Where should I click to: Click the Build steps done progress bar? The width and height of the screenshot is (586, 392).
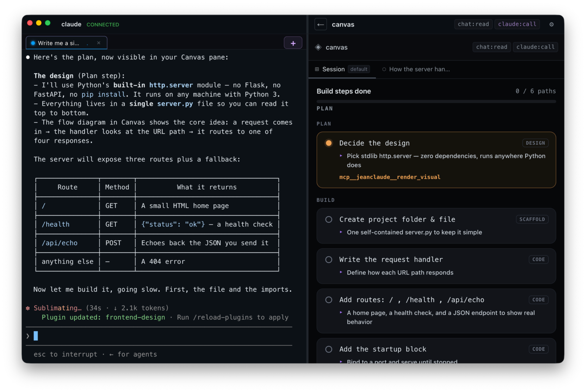pyautogui.click(x=436, y=101)
